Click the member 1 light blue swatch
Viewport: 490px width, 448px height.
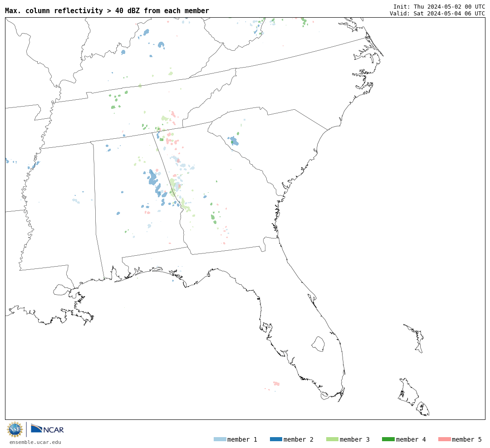(220, 439)
